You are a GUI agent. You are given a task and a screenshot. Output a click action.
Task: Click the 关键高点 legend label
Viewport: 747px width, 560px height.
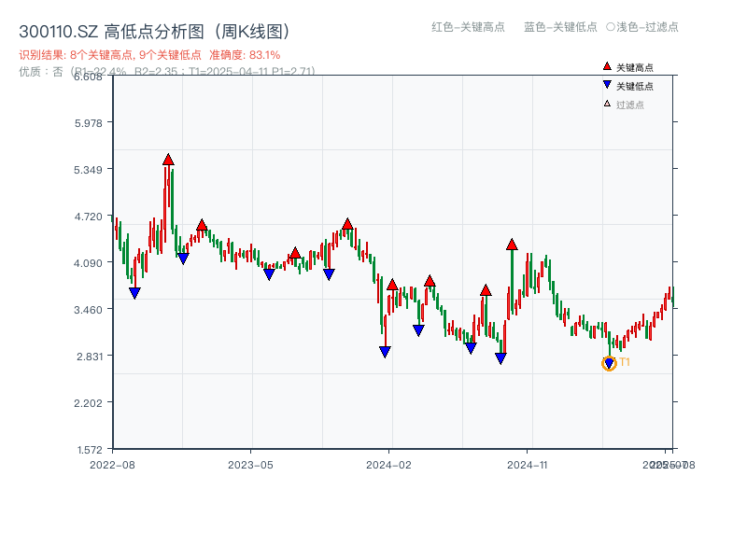coord(635,67)
